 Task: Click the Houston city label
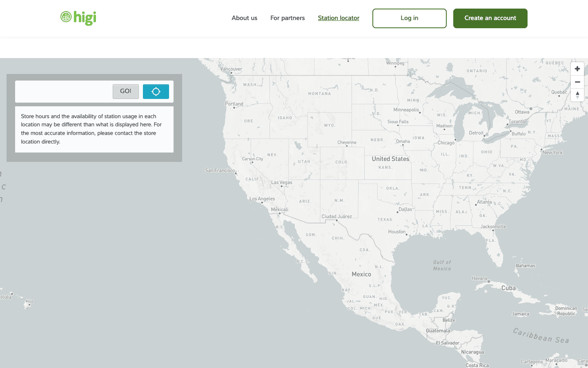click(x=397, y=232)
